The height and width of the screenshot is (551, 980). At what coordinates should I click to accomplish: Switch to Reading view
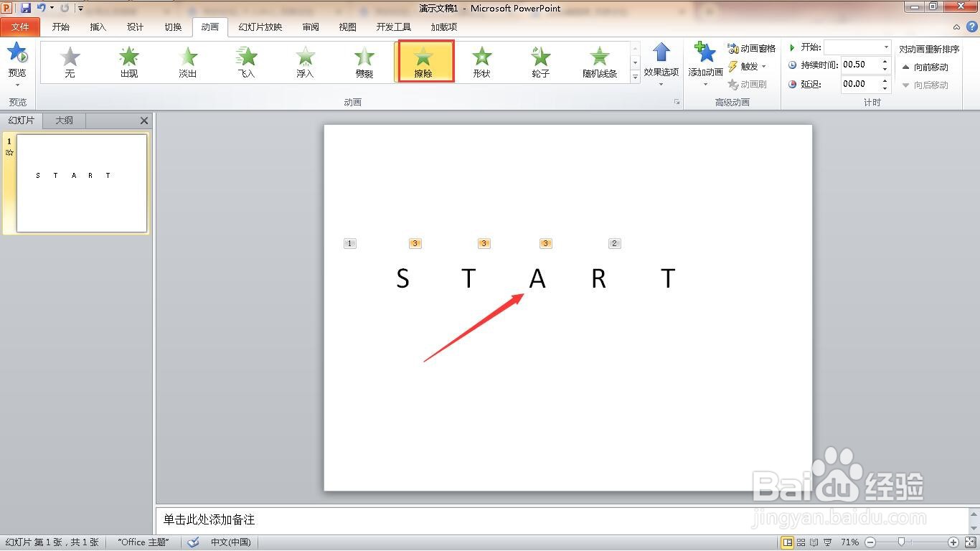(814, 542)
